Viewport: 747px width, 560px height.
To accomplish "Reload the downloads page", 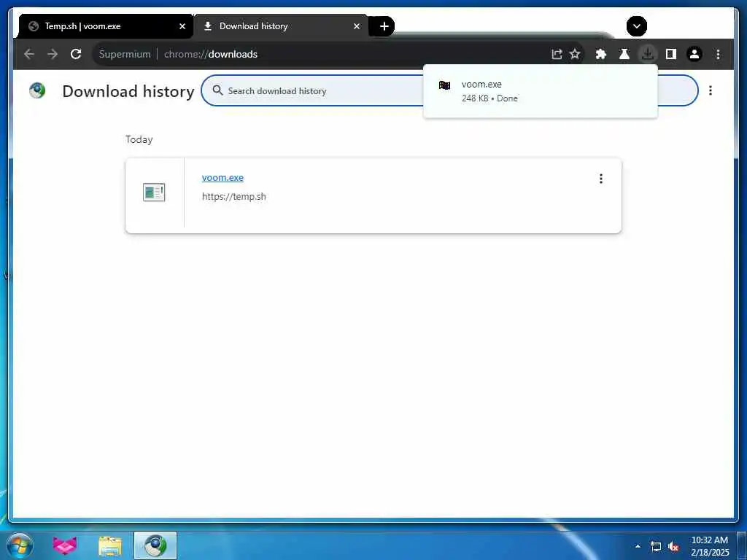I will click(x=76, y=54).
